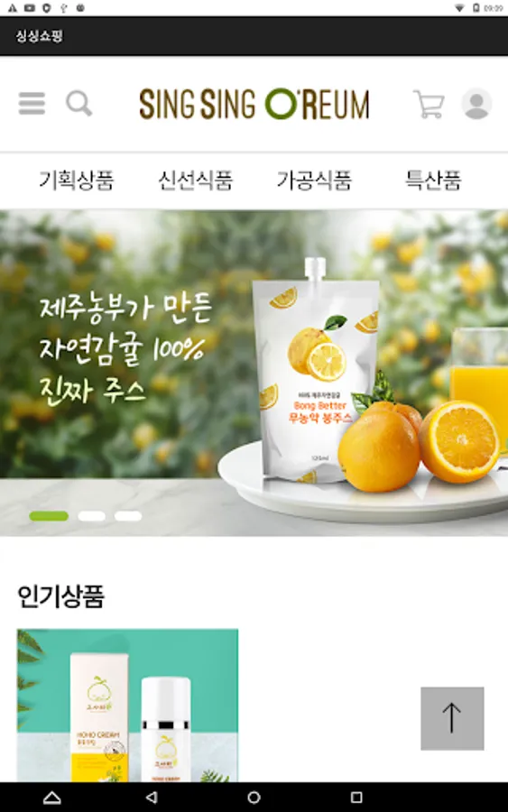This screenshot has height=812, width=508.
Task: Tap the 인기상품 section heading
Action: (x=61, y=596)
